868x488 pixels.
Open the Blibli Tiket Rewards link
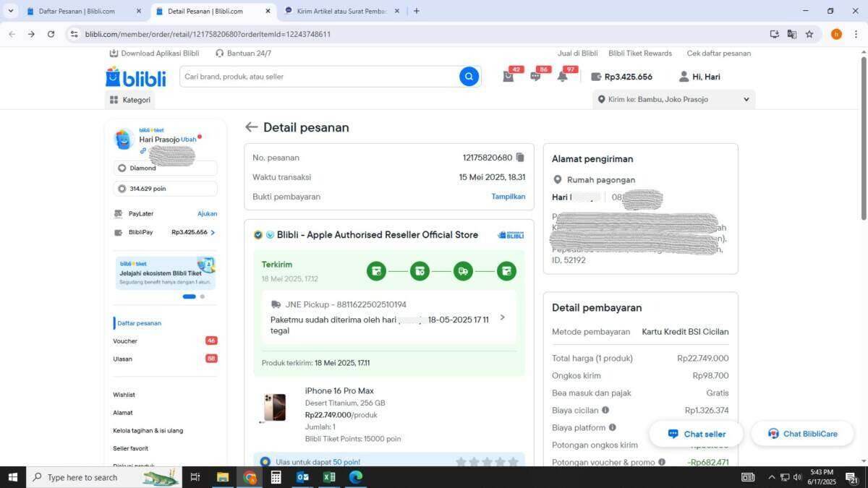pyautogui.click(x=640, y=53)
